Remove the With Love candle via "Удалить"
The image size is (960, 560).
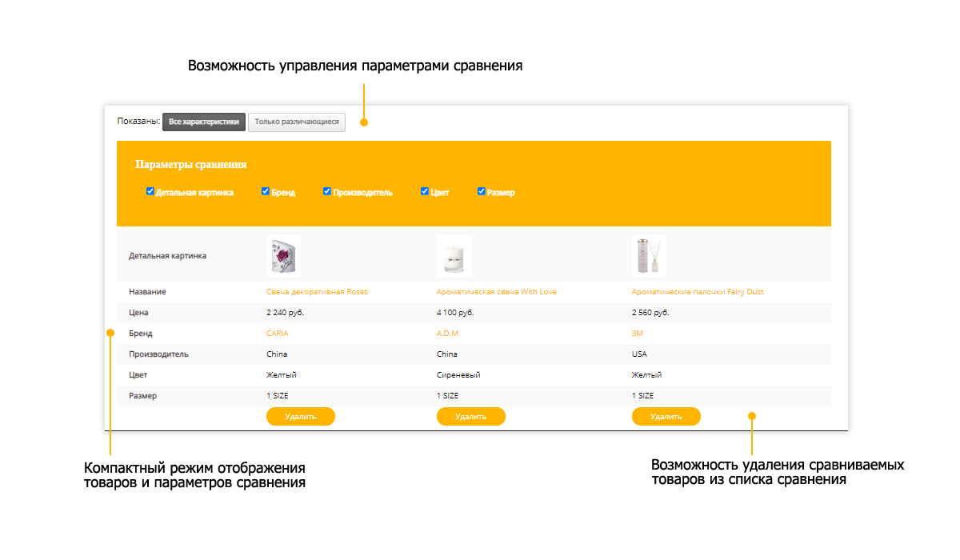(x=471, y=416)
